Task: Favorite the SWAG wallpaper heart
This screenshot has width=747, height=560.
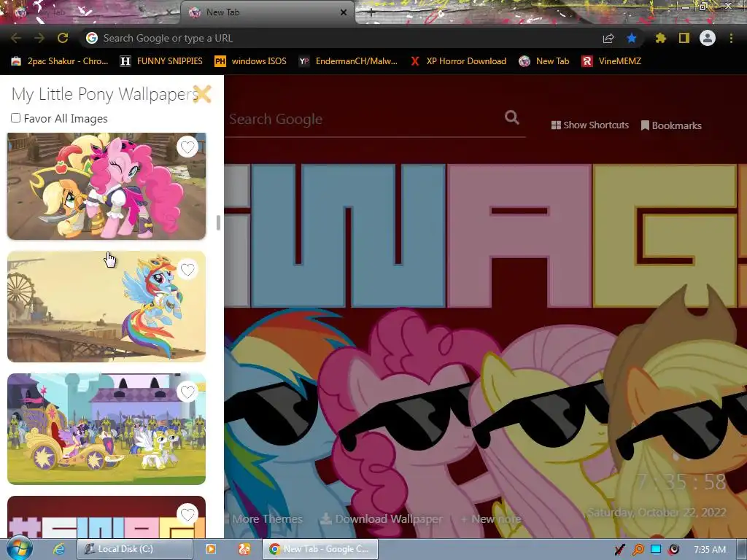Action: [187, 514]
